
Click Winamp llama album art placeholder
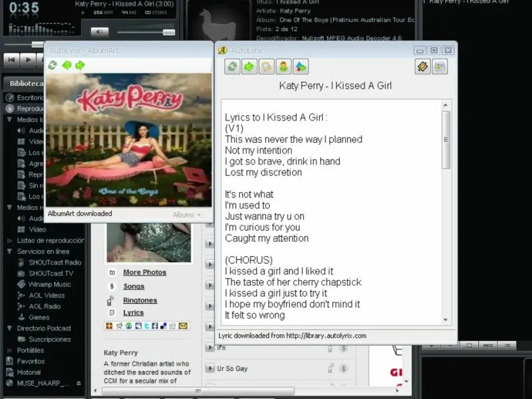(217, 25)
